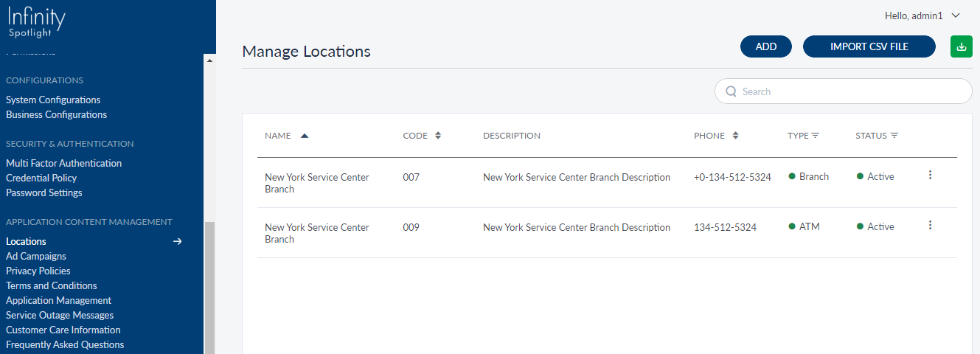Sort by the Phone column sort icon

click(735, 136)
